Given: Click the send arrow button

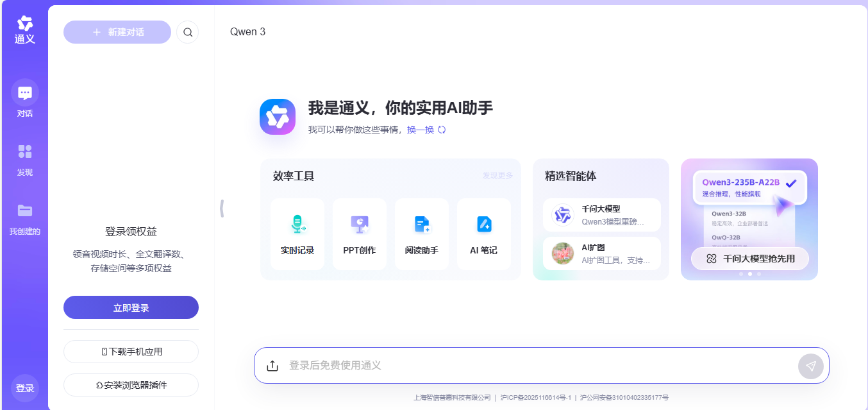Looking at the screenshot, I should click(811, 366).
